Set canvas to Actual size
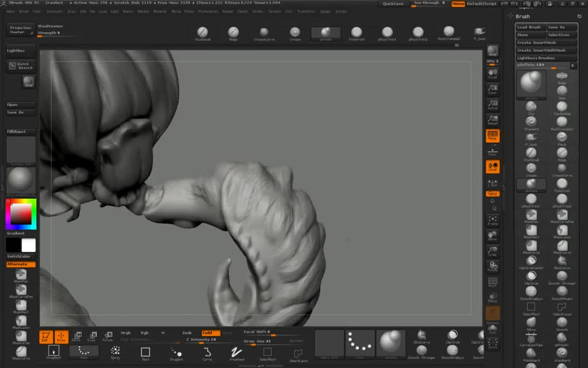Screen dimensions: 588x368 coord(492,105)
